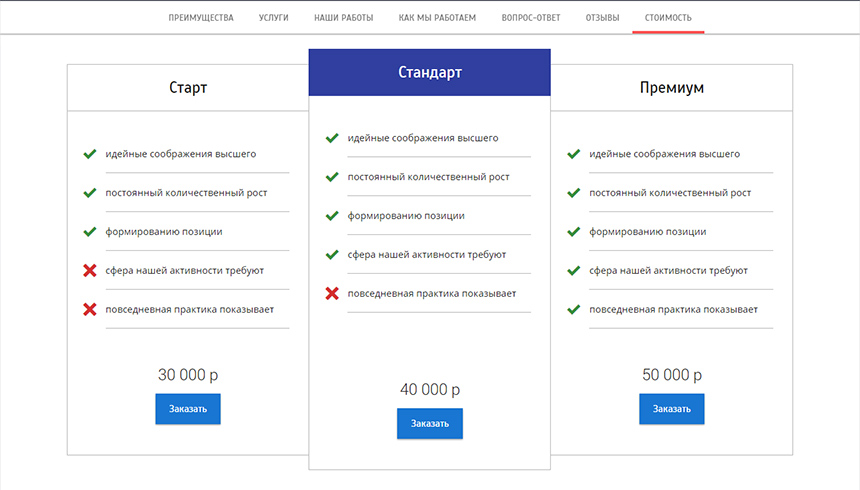Viewport: 860px width, 490px height.
Task: Go to the Услуги navigation item
Action: pos(273,18)
